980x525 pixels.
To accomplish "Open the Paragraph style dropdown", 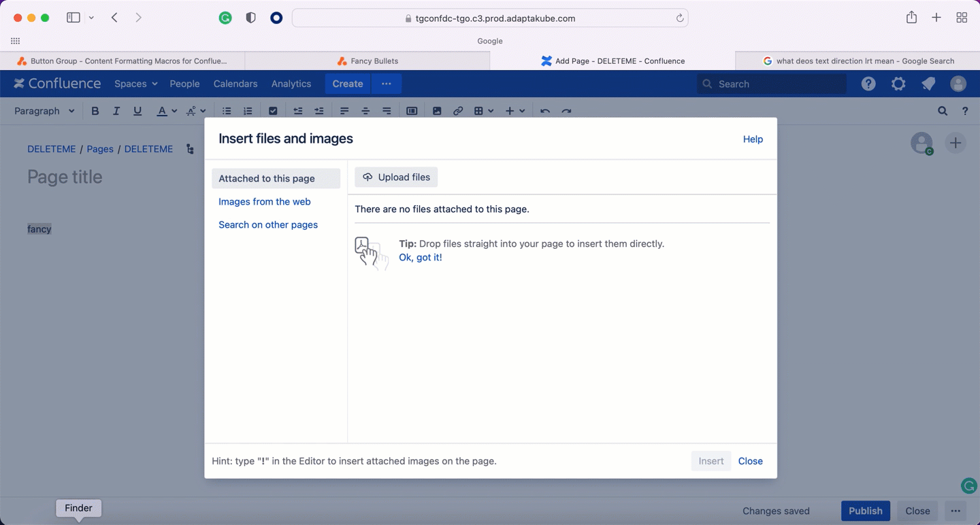I will pos(44,111).
